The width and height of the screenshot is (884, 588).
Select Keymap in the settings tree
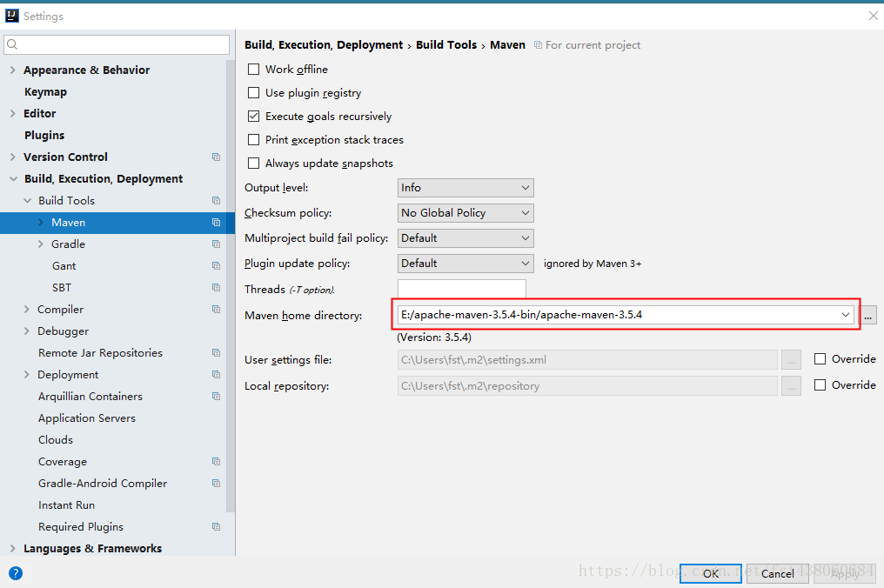45,92
